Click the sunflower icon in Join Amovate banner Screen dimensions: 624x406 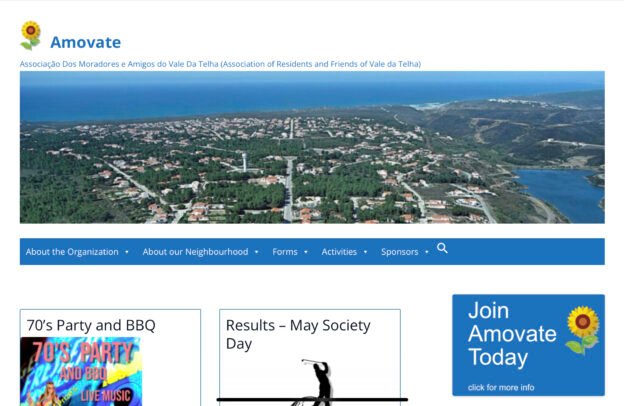583,330
